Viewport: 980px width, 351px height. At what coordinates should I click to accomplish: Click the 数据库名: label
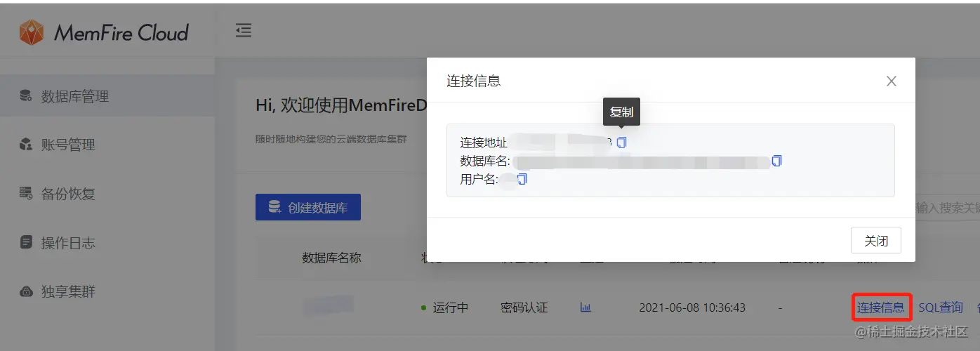(x=486, y=161)
